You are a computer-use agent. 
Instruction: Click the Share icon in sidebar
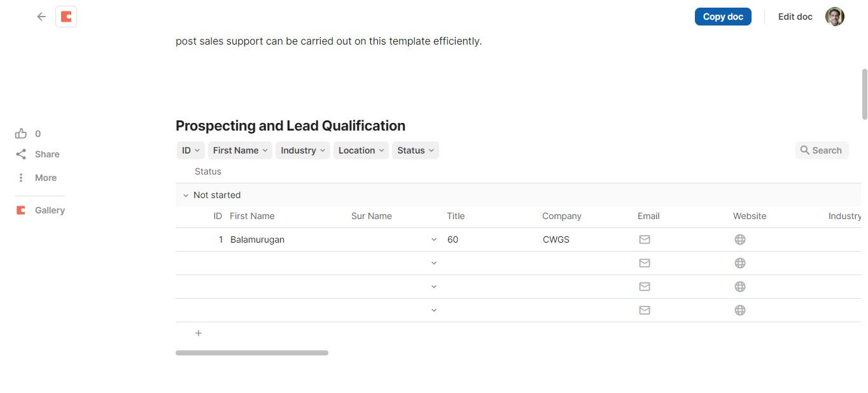click(x=21, y=154)
